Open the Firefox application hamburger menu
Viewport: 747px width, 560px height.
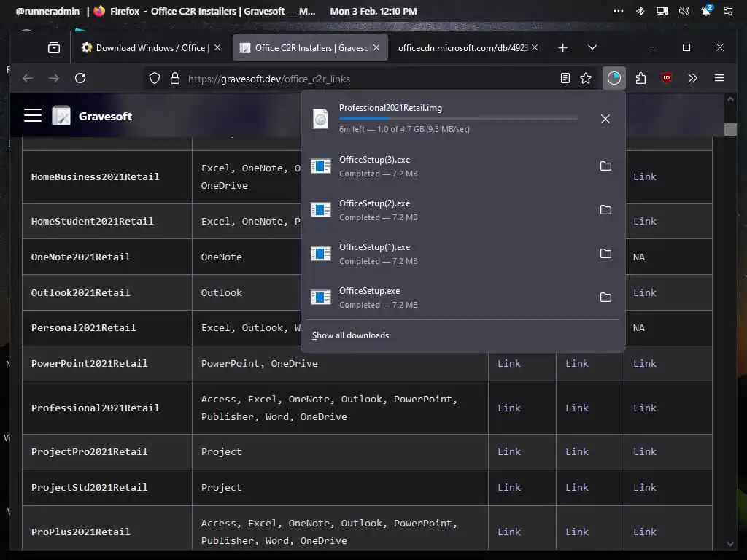719,78
